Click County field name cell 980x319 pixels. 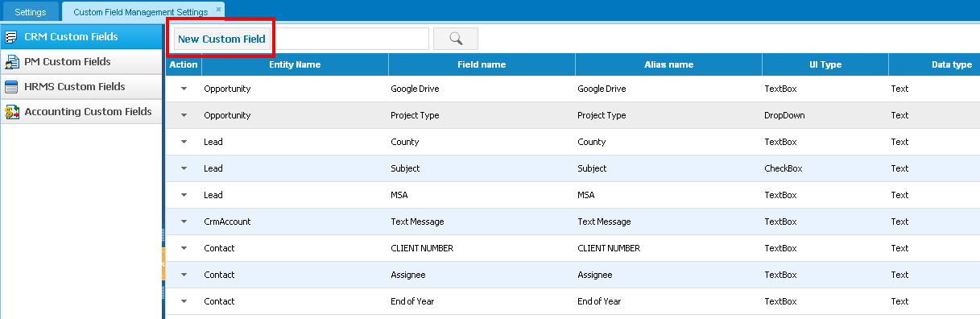pos(482,142)
